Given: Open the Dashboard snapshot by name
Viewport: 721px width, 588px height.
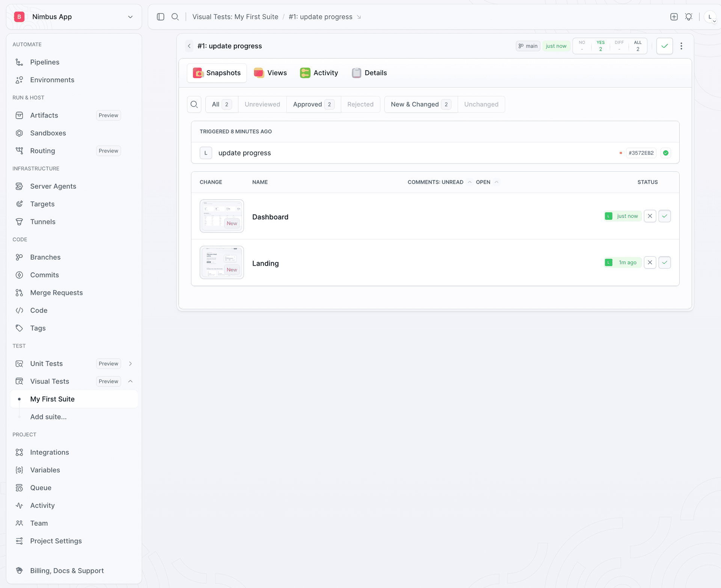Looking at the screenshot, I should click(270, 217).
